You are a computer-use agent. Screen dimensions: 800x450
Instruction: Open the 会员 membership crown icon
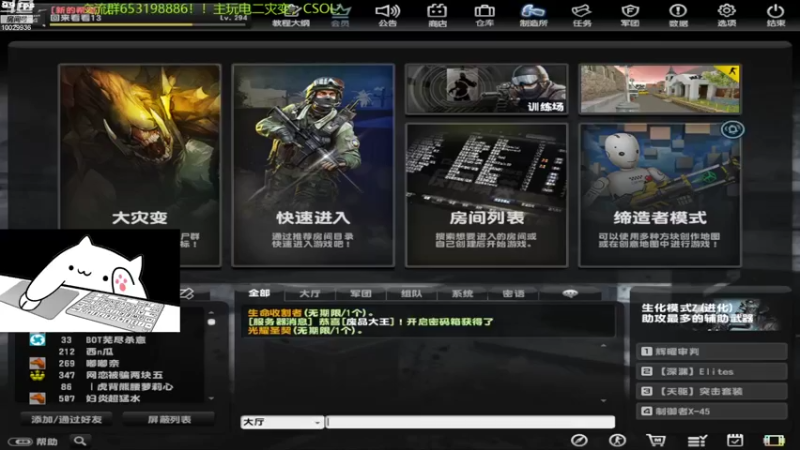(340, 16)
